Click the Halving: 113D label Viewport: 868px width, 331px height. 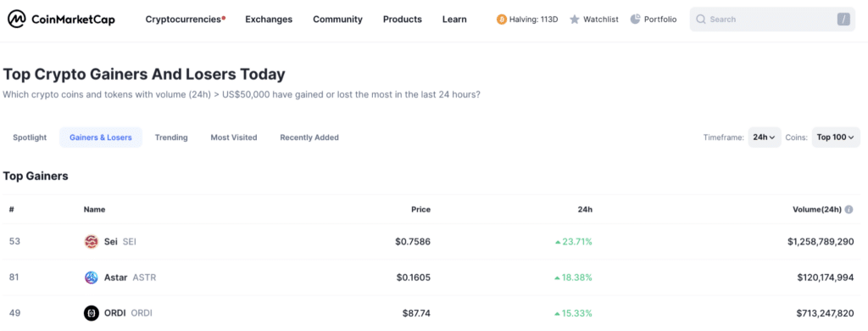pyautogui.click(x=534, y=20)
